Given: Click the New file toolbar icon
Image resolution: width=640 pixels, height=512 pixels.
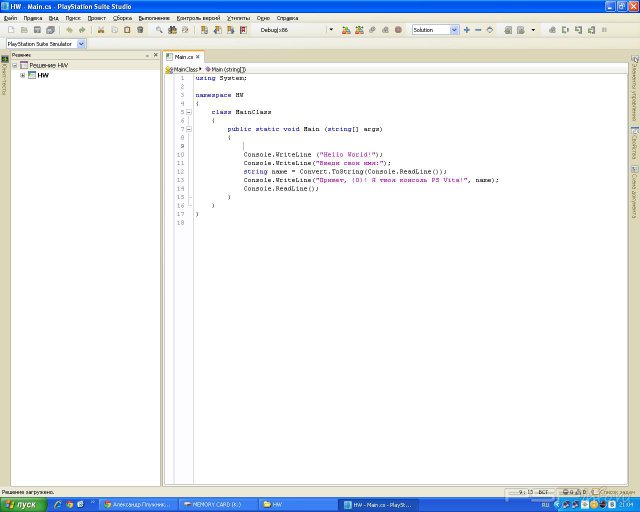Looking at the screenshot, I should (x=10, y=30).
